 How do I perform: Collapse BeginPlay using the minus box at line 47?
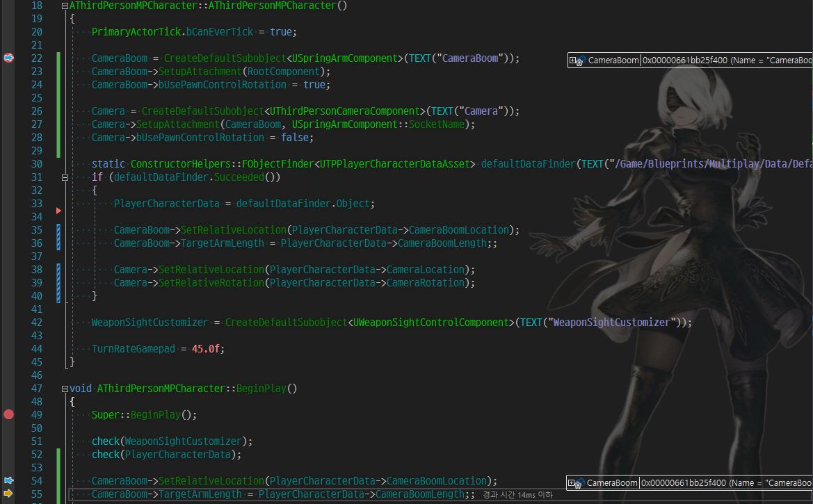[x=64, y=388]
